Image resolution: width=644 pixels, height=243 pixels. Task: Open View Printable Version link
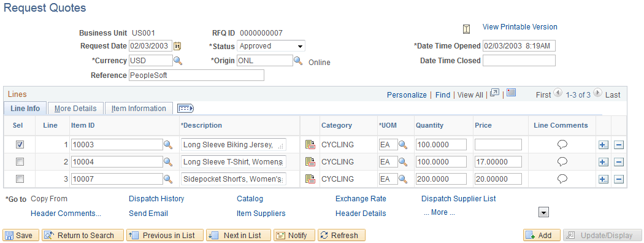point(519,27)
